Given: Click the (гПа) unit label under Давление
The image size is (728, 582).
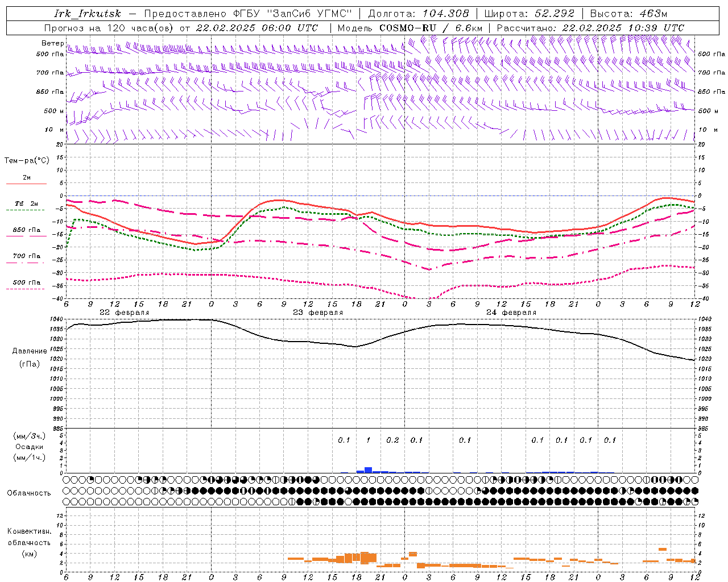Looking at the screenshot, I should coord(30,364).
